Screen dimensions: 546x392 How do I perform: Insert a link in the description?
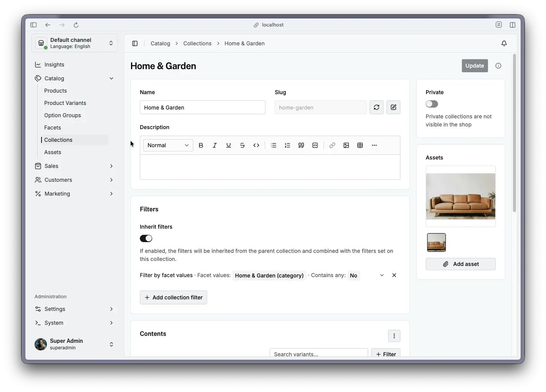coord(332,145)
